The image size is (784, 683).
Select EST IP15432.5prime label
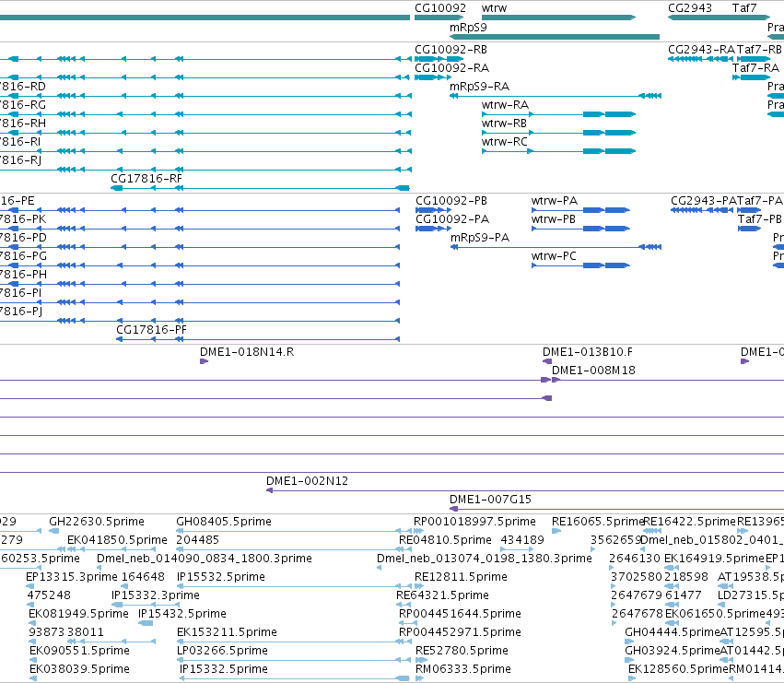pos(182,614)
